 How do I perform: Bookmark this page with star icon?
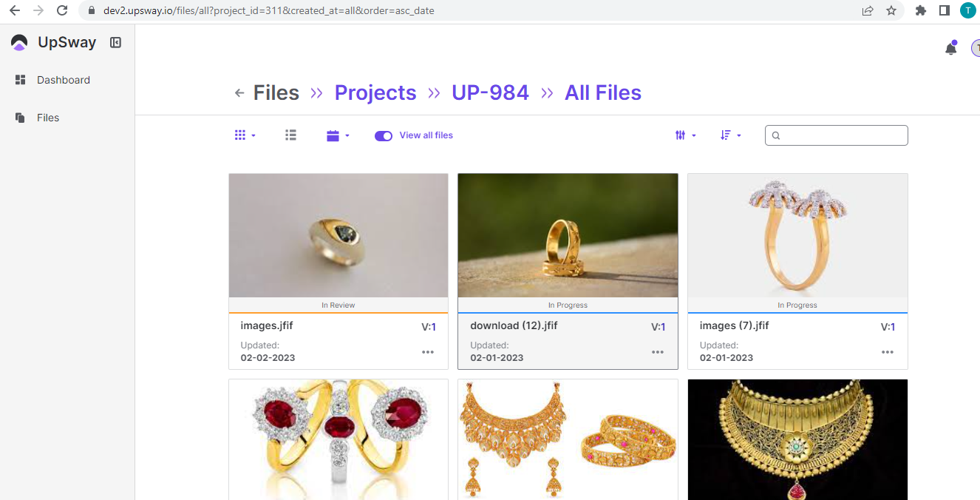pos(891,10)
